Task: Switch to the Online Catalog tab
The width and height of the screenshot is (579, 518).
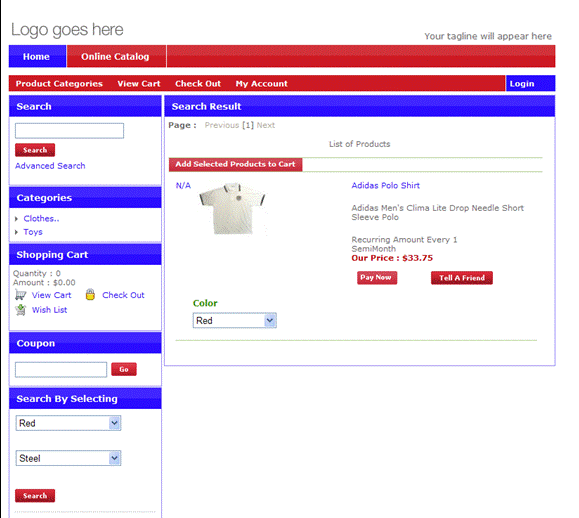Action: coord(116,56)
